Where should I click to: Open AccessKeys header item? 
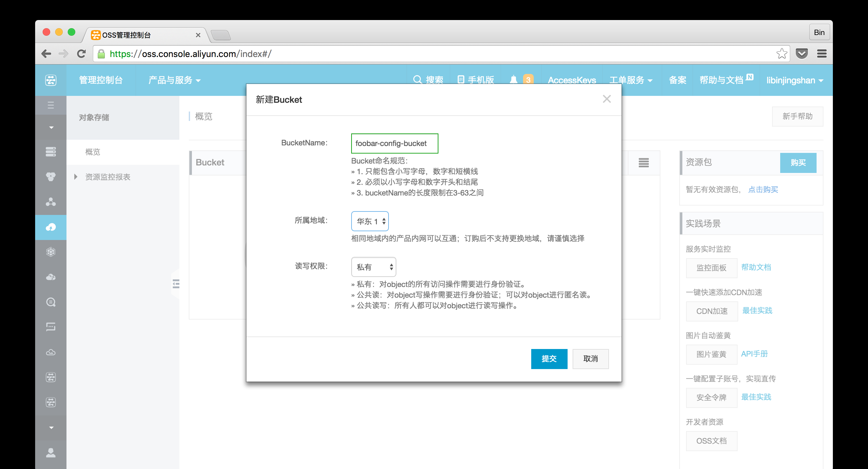pyautogui.click(x=572, y=80)
